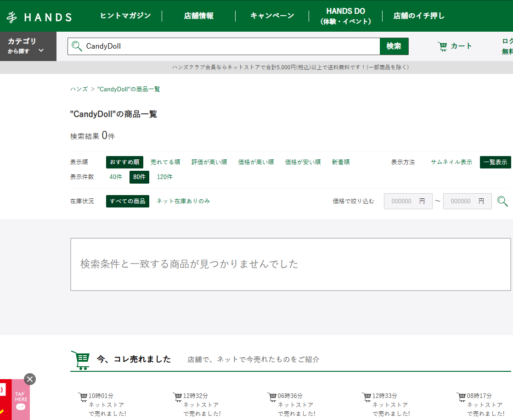Click the cart icon next to 10時01分
Viewport: 513px width, 420px height.
pos(83,397)
